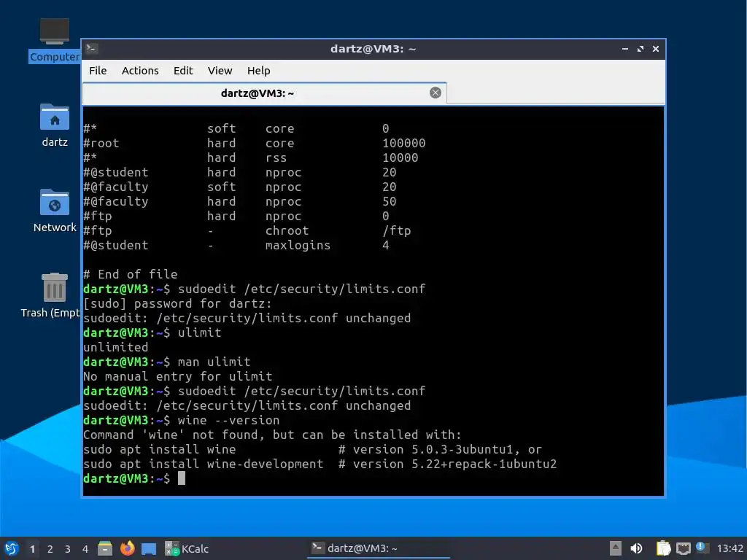Click the terminal icon in title bar
The image size is (747, 560).
pyautogui.click(x=91, y=49)
